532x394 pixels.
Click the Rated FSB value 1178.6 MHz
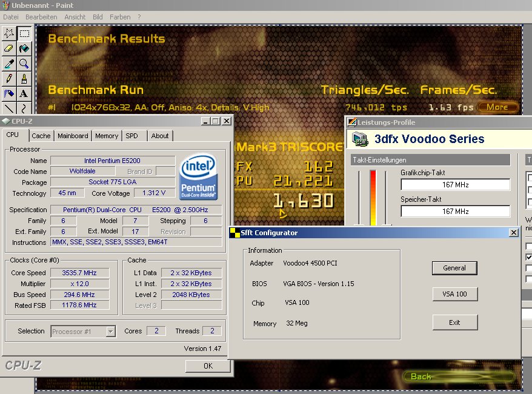[80, 305]
